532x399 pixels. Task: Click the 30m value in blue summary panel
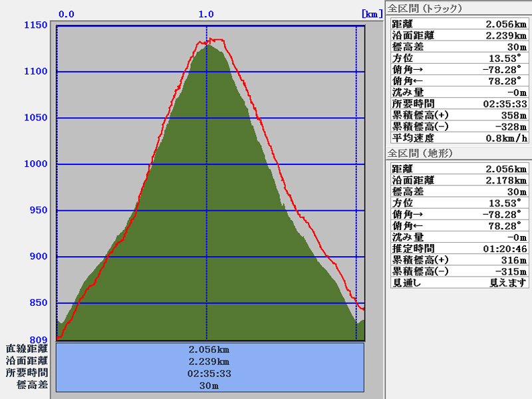click(x=209, y=385)
